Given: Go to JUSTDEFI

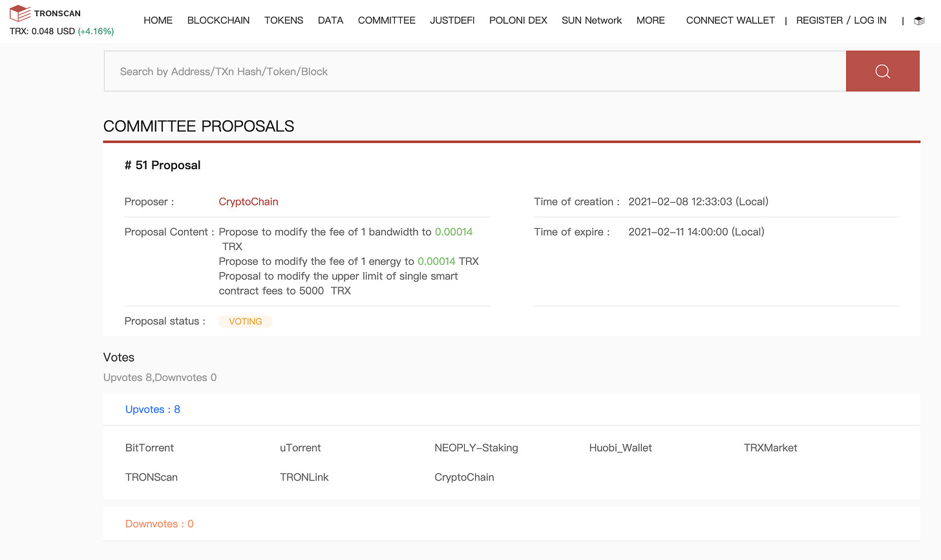Looking at the screenshot, I should coord(452,21).
